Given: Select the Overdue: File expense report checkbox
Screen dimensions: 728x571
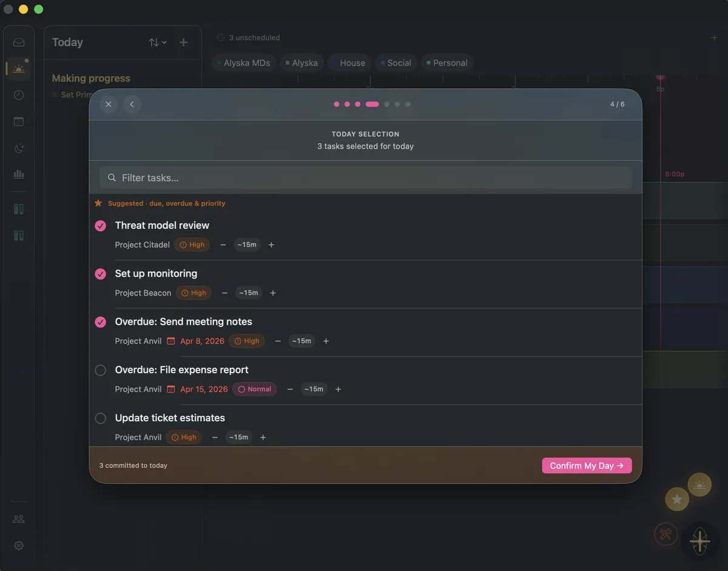Looking at the screenshot, I should [x=100, y=370].
